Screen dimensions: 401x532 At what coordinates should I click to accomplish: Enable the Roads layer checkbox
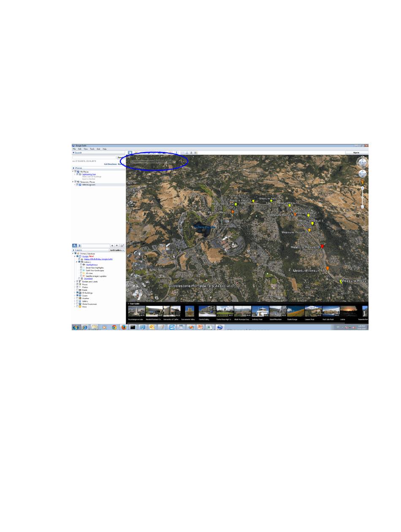77,290
